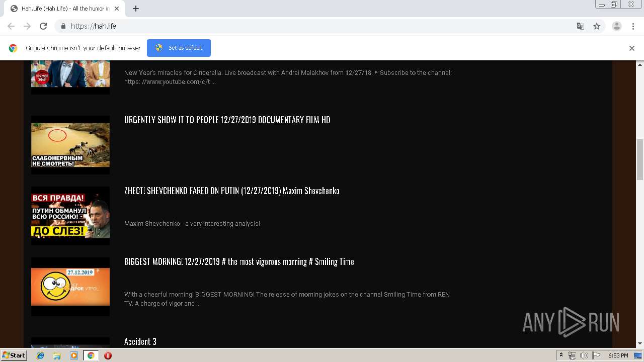Open the Windows Start menu
This screenshot has height=362, width=644.
pos(14,355)
